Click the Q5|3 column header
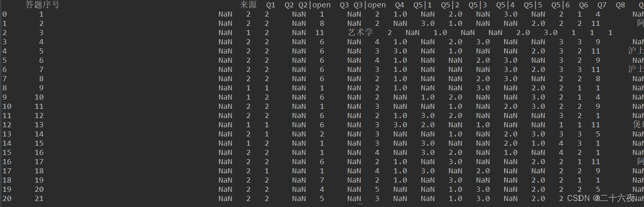The width and height of the screenshot is (644, 207). [478, 5]
